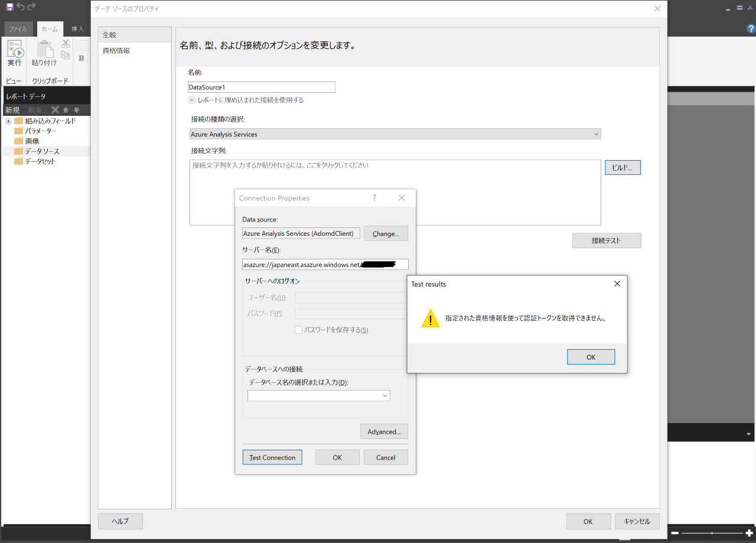Open the データベース名の選択 combo box
756x543 pixels.
pyautogui.click(x=319, y=396)
